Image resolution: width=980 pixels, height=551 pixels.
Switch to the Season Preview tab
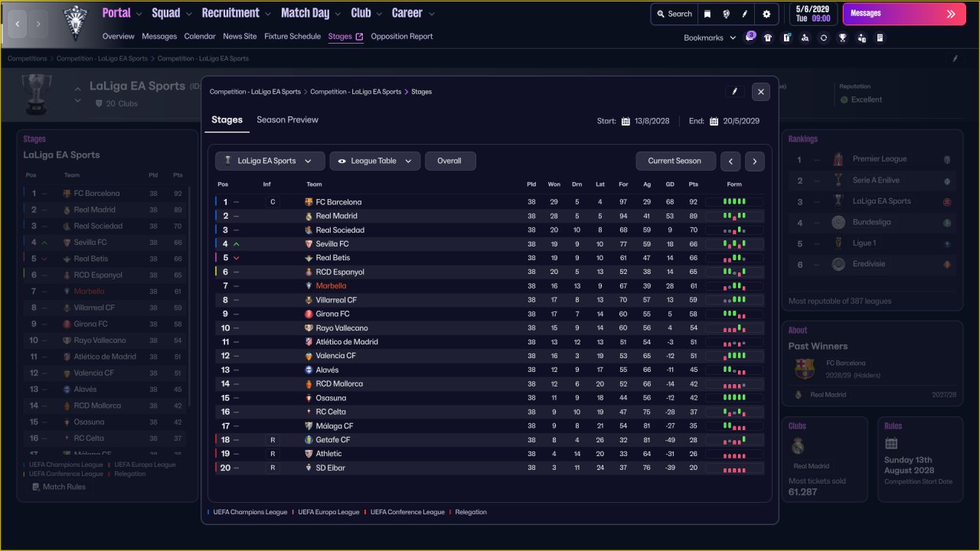click(287, 120)
